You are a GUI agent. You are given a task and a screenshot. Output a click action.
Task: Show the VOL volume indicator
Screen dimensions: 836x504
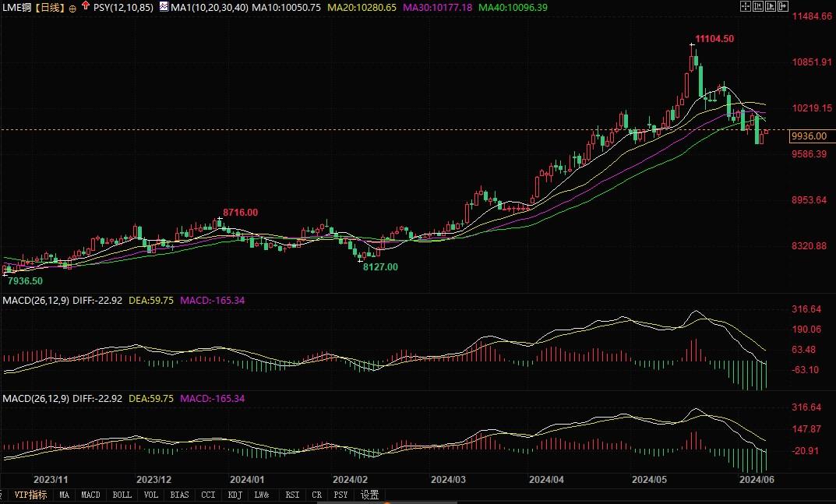pyautogui.click(x=151, y=495)
